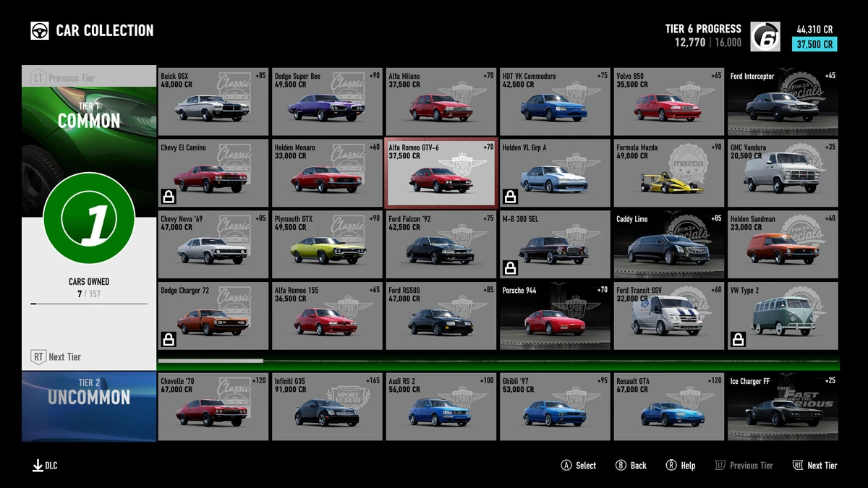Select the Tier 1 Common banner

[88, 114]
